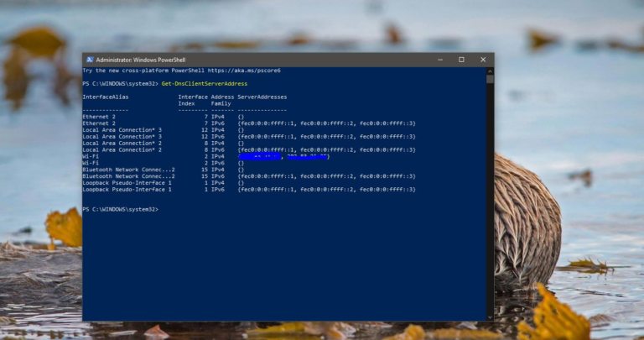644x340 pixels.
Task: Click the Get-DnsClientServerAddress command text
Action: coord(204,83)
